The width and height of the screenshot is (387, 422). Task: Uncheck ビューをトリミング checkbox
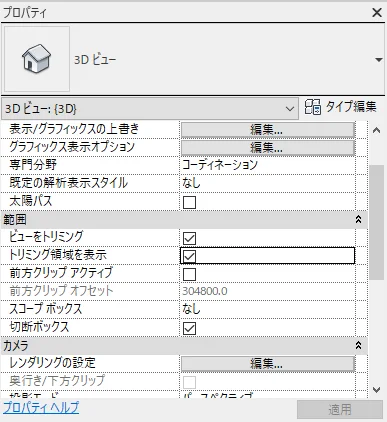pyautogui.click(x=189, y=238)
